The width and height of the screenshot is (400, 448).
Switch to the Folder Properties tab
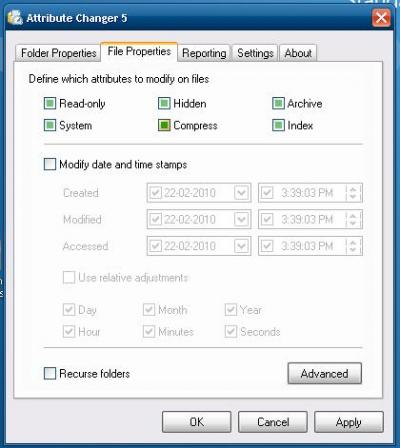tap(58, 53)
